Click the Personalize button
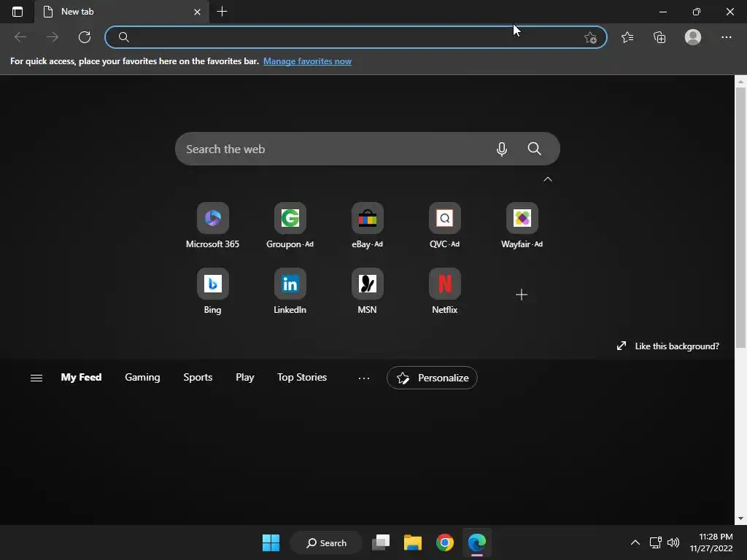The height and width of the screenshot is (560, 747). (432, 378)
